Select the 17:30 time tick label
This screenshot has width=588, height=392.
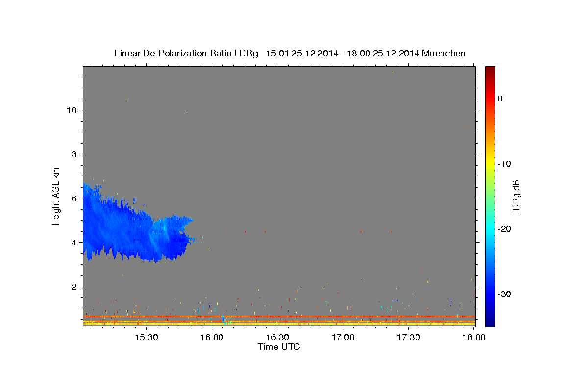(409, 338)
